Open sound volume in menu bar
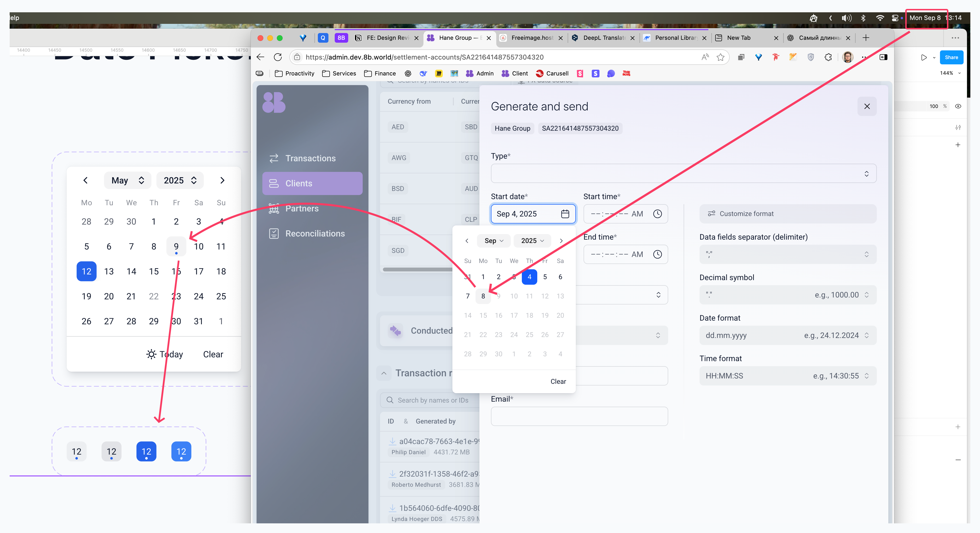 pyautogui.click(x=846, y=18)
